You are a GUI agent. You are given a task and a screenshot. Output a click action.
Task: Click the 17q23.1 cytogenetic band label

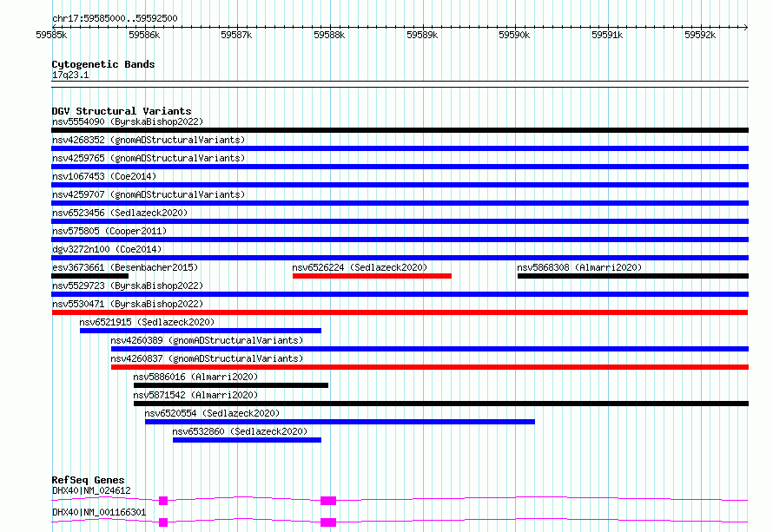click(70, 75)
